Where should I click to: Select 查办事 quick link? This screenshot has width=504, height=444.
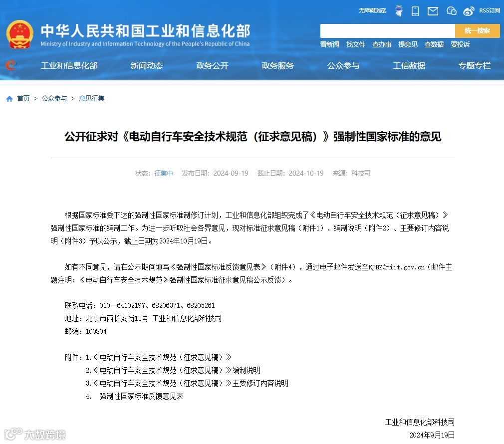382,44
